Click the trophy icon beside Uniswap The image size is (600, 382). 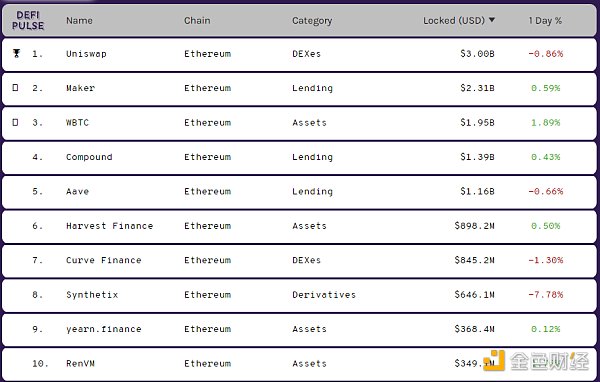click(16, 53)
